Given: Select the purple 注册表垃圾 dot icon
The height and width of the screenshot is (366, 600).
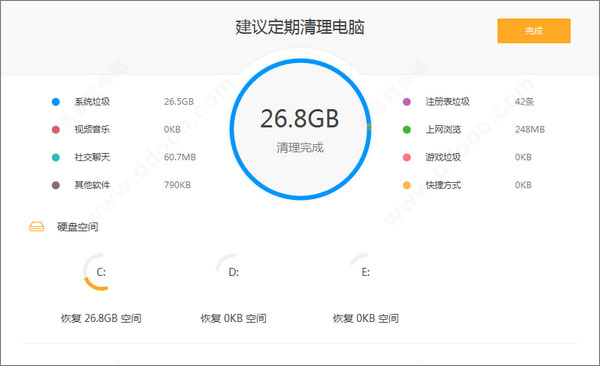Looking at the screenshot, I should 407,102.
